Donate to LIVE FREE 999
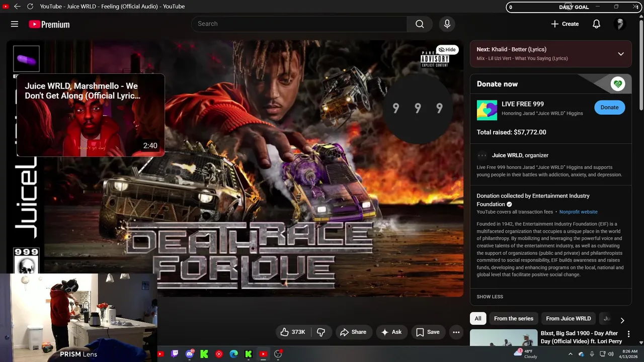The height and width of the screenshot is (362, 644). pos(609,107)
